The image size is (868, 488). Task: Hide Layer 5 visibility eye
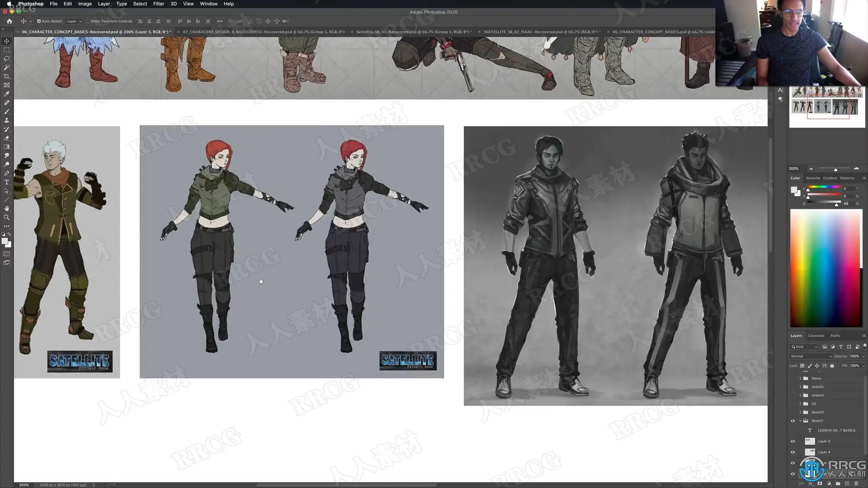coord(793,441)
